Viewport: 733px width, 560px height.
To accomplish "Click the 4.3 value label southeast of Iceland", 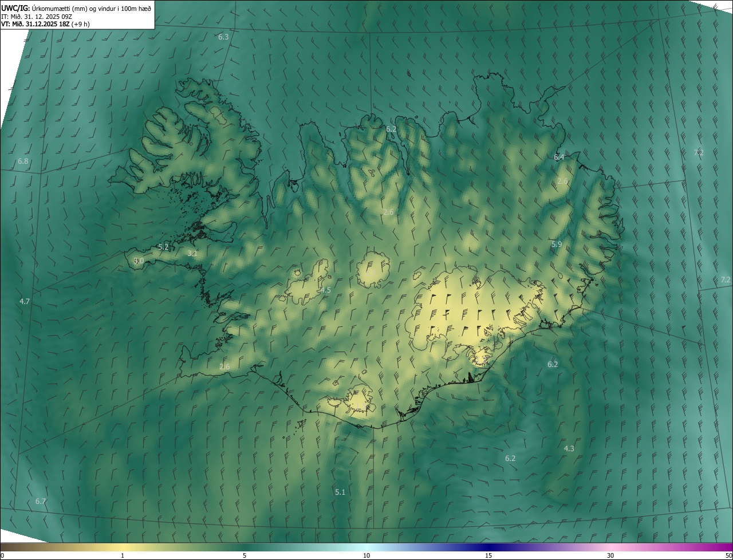I will [569, 448].
